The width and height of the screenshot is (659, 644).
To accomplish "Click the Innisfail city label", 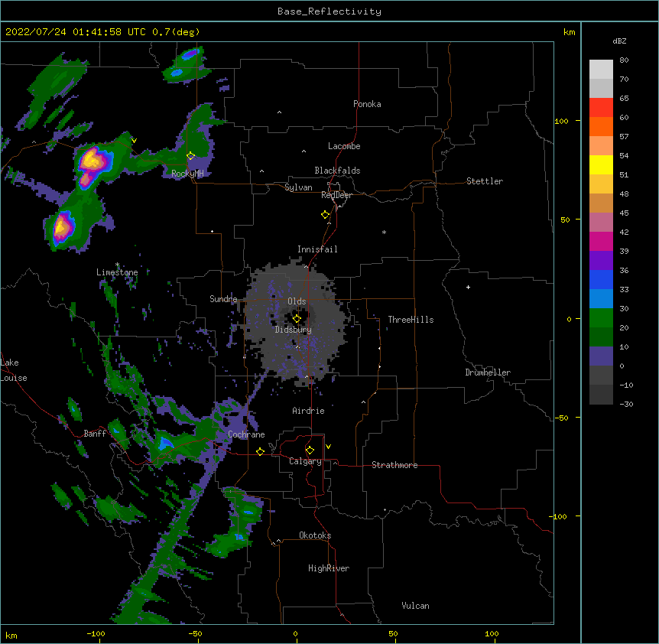I will 317,249.
